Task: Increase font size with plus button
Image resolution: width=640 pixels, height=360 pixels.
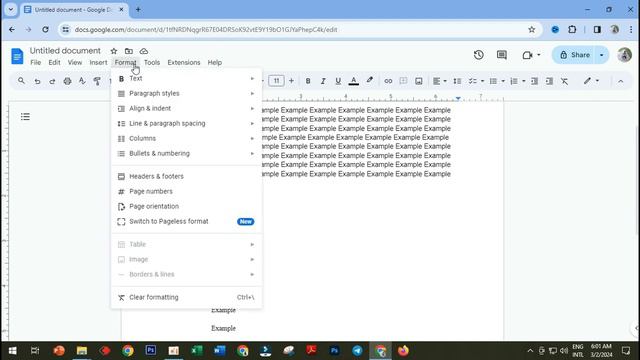Action: point(291,81)
